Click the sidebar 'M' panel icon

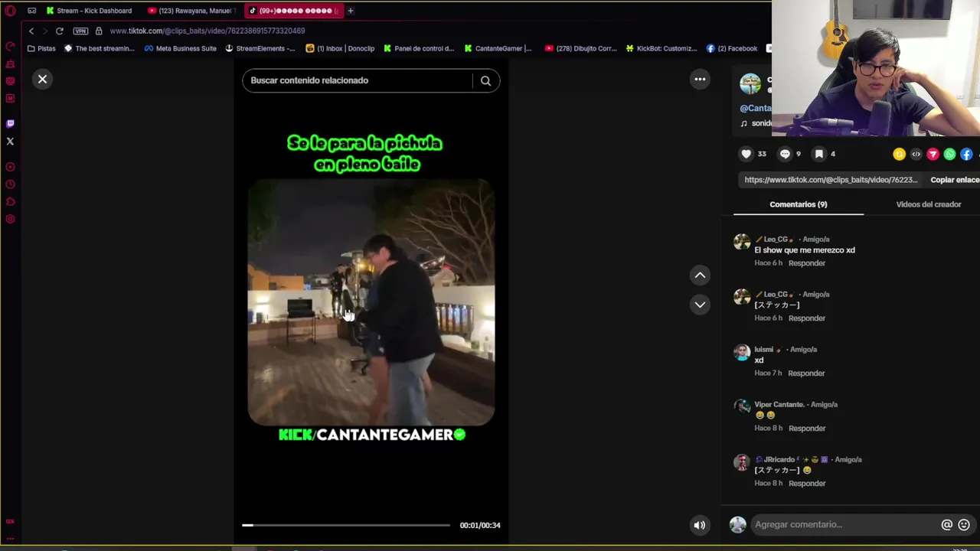(x=10, y=98)
